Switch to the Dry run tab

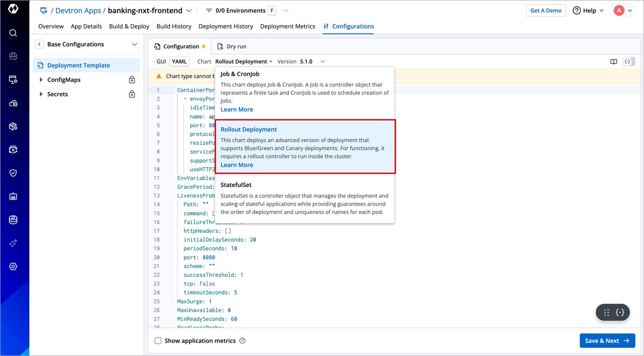[x=232, y=46]
